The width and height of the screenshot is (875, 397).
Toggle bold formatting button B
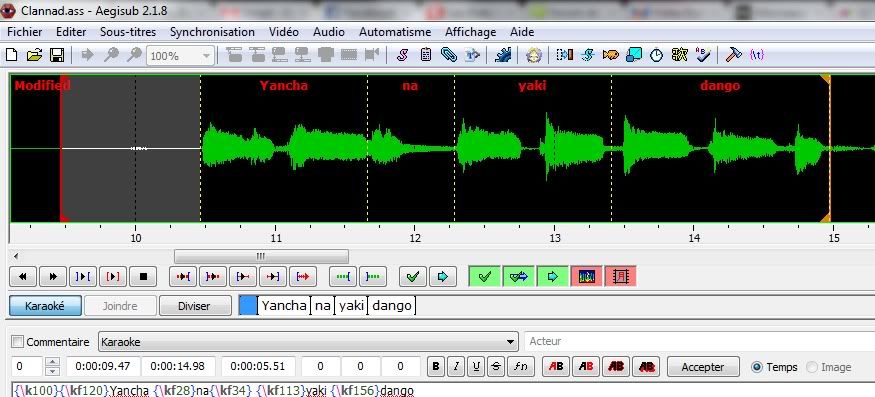click(436, 367)
